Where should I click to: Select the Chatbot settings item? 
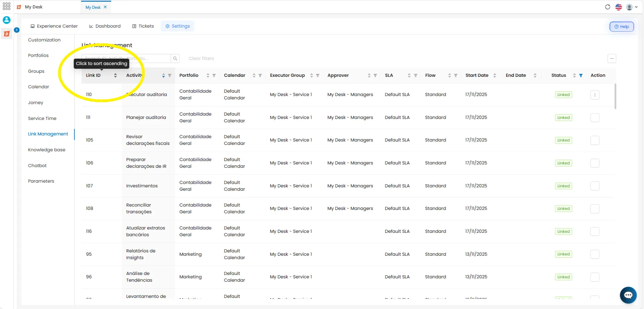point(37,166)
